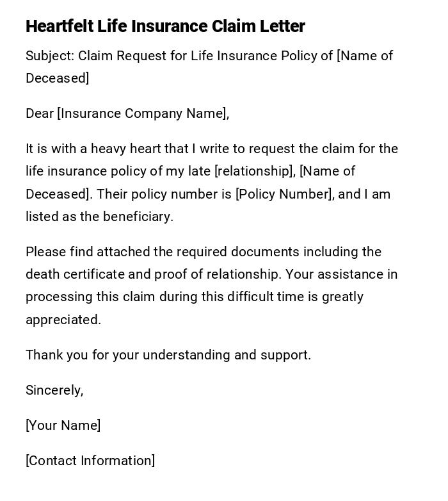Image resolution: width=448 pixels, height=501 pixels.
Task: Click the Subject line's [Name of placeholder
Action: click(365, 56)
